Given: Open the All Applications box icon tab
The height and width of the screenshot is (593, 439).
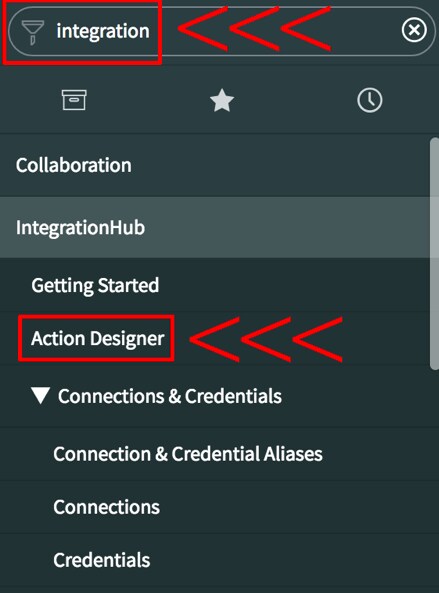Looking at the screenshot, I should point(74,100).
